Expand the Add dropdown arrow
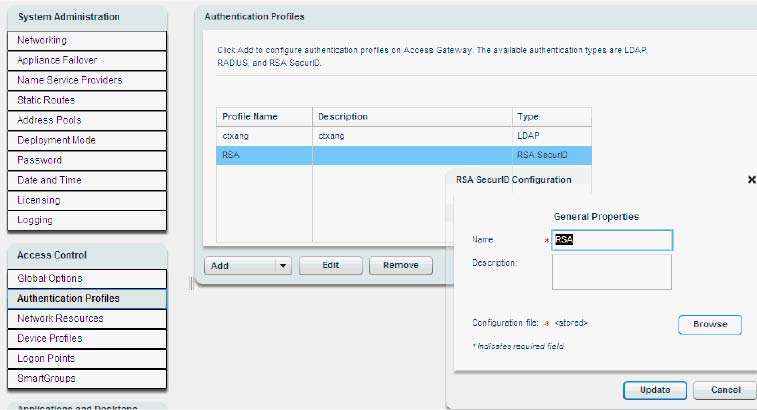Viewport: 757px width, 410px height. pyautogui.click(x=283, y=266)
